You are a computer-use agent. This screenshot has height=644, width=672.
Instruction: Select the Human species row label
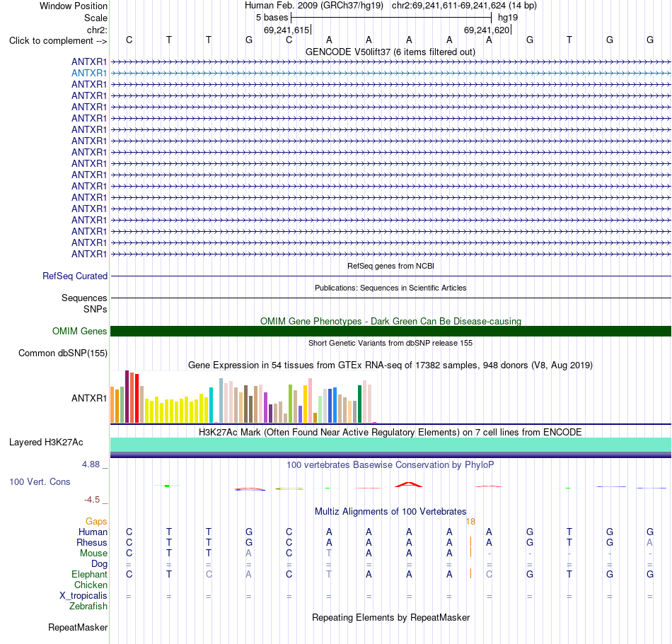93,532
